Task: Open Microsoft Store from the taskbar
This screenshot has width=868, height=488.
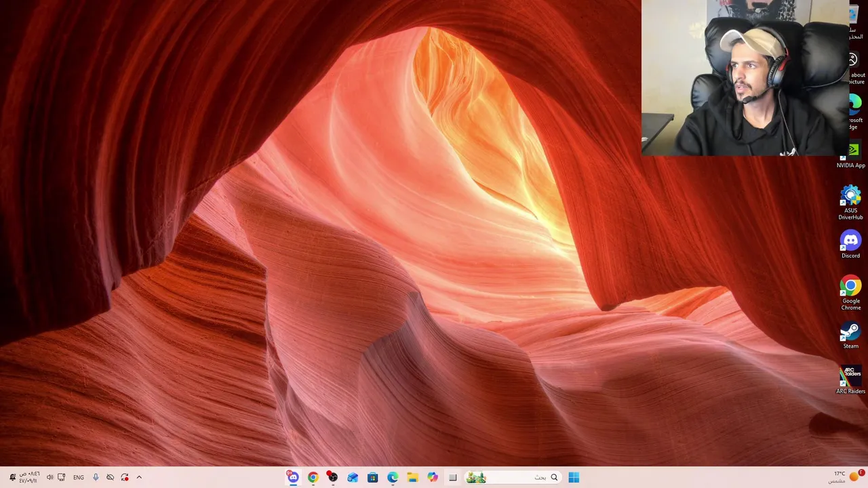Action: coord(372,477)
